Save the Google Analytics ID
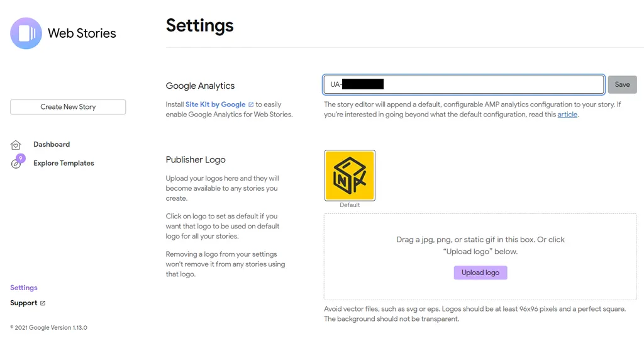 [622, 84]
